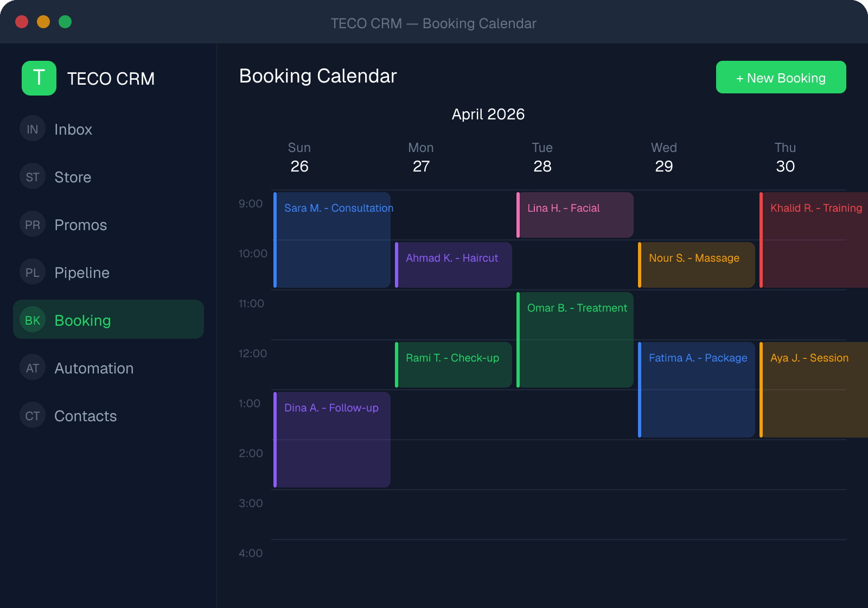Image resolution: width=868 pixels, height=608 pixels.
Task: Click the 9:00 time label
Action: [251, 204]
